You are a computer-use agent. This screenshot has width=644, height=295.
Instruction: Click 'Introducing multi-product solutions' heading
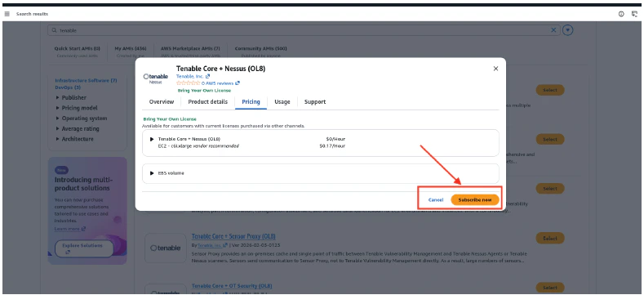(x=83, y=184)
